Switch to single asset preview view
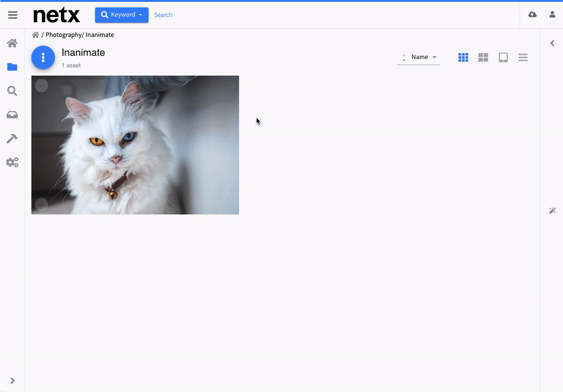 (x=503, y=57)
